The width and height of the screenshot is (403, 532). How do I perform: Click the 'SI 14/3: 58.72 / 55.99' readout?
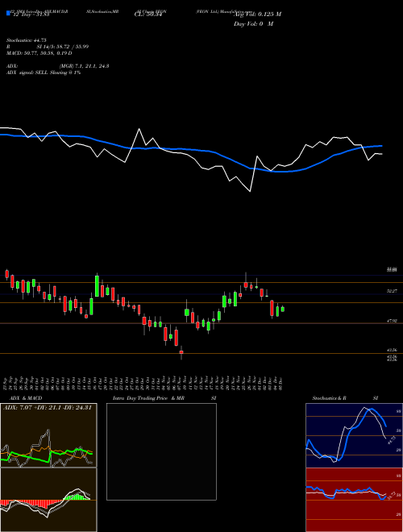click(63, 47)
